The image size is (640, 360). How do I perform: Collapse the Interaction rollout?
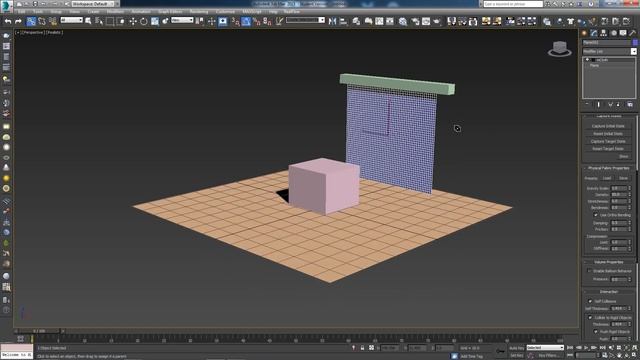pyautogui.click(x=608, y=292)
